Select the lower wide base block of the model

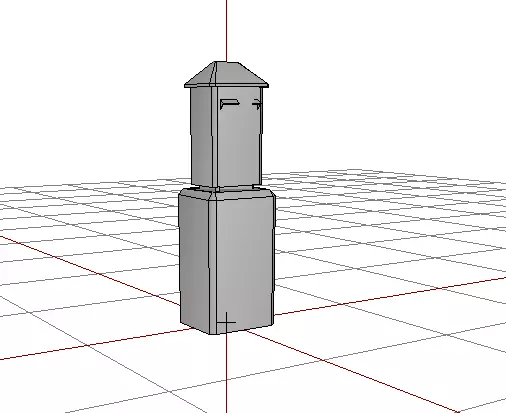tap(227, 261)
